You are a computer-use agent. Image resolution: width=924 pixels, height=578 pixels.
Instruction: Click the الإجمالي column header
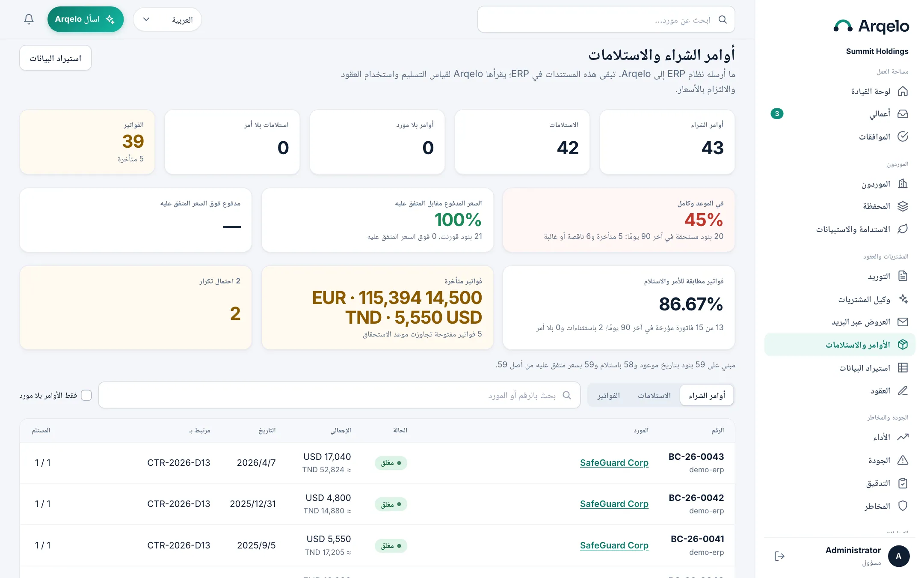(341, 430)
